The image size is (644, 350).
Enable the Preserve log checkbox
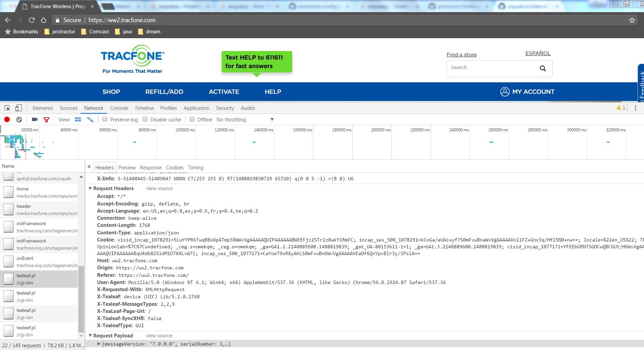105,119
